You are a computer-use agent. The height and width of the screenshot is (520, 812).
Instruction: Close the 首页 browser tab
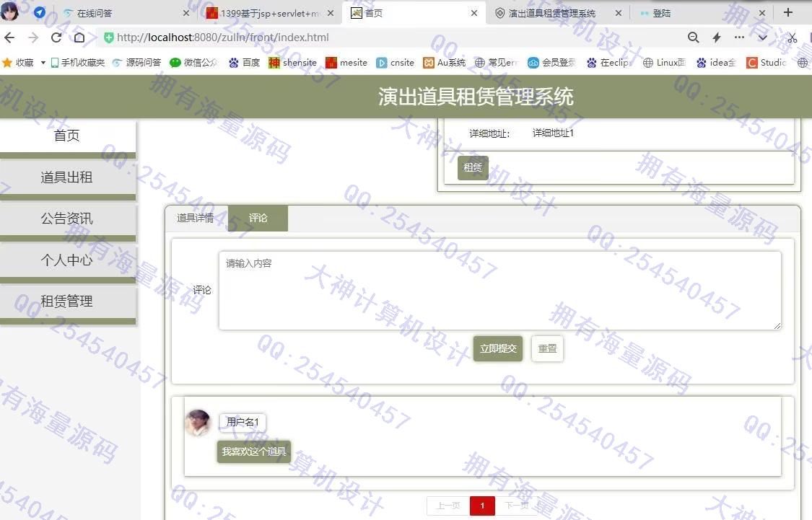(x=473, y=13)
